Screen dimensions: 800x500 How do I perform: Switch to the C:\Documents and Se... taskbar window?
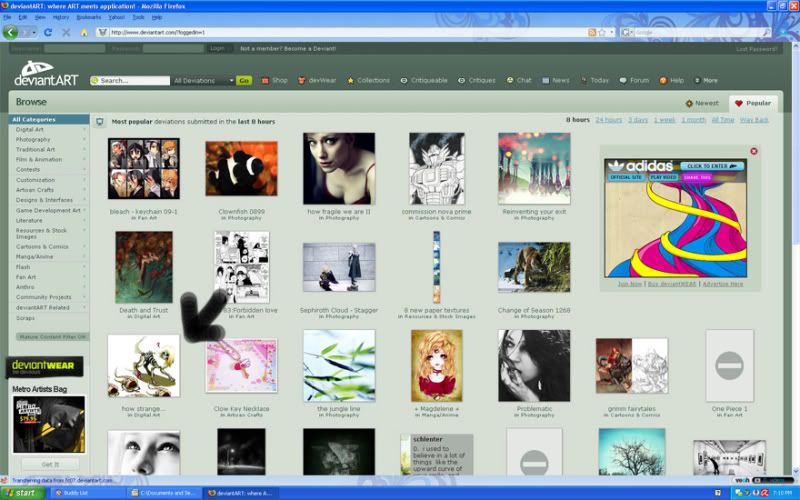coord(164,493)
